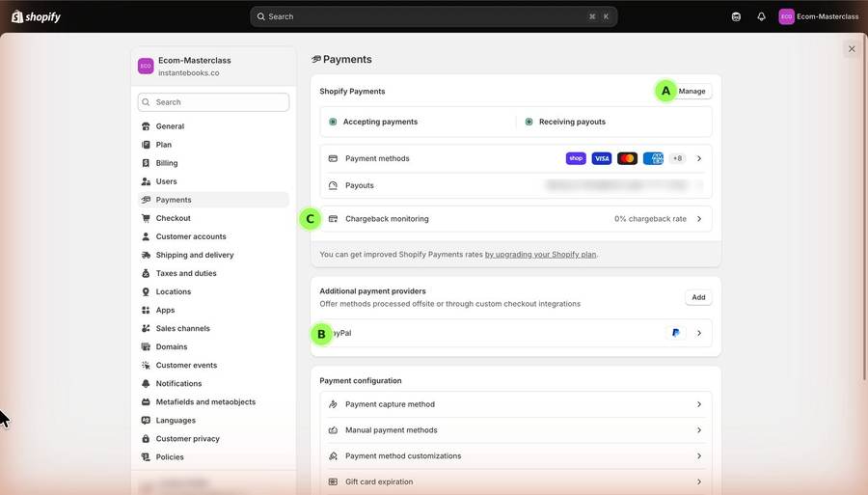This screenshot has width=868, height=495.
Task: Select Payments in the settings sidebar
Action: point(213,200)
